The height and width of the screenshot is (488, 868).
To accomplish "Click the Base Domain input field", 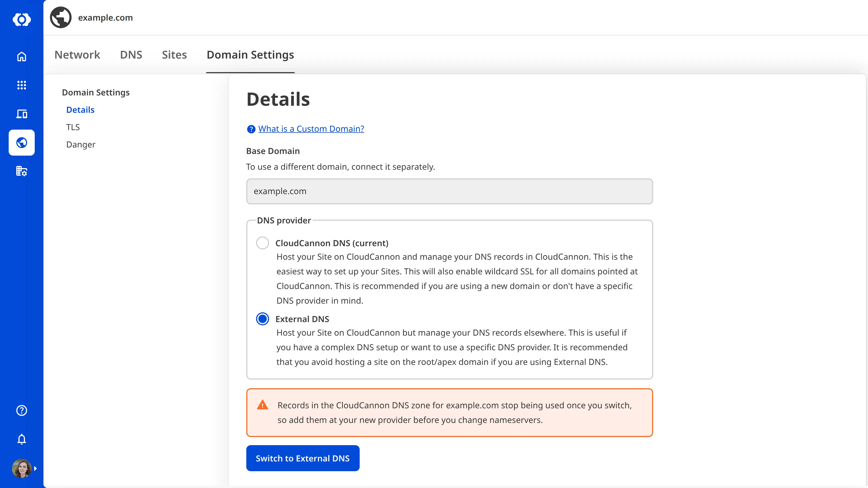I will point(449,191).
